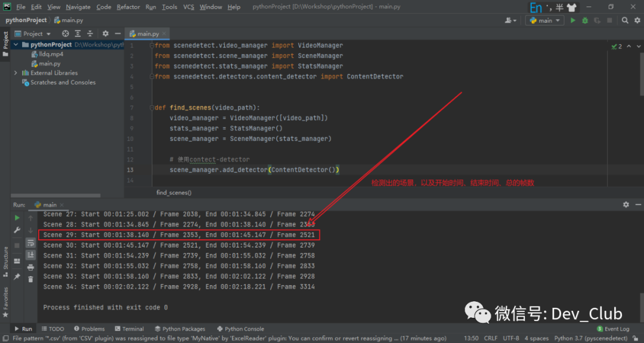Viewport: 644px width, 343px height.
Task: Open run configuration wrench in Run panel
Action: click(x=17, y=230)
